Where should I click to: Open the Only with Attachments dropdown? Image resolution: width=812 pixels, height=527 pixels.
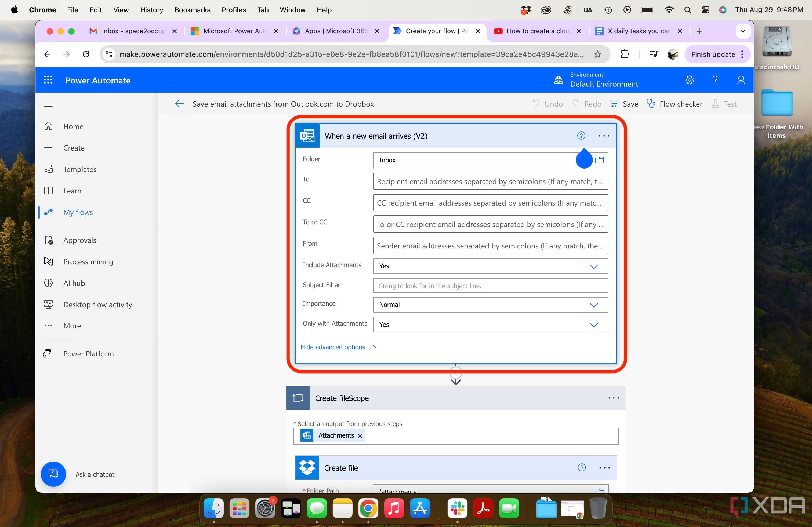coord(490,324)
